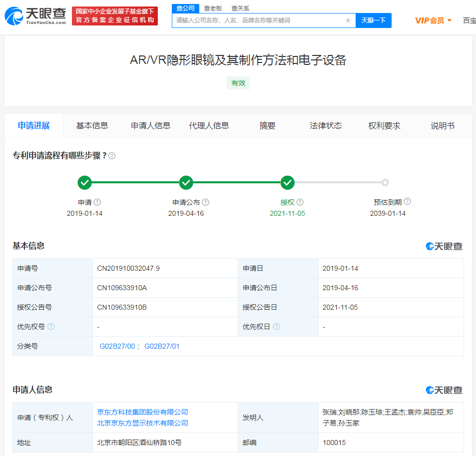Open help icon beside 优先权号
The width and height of the screenshot is (476, 456).
pyautogui.click(x=51, y=327)
